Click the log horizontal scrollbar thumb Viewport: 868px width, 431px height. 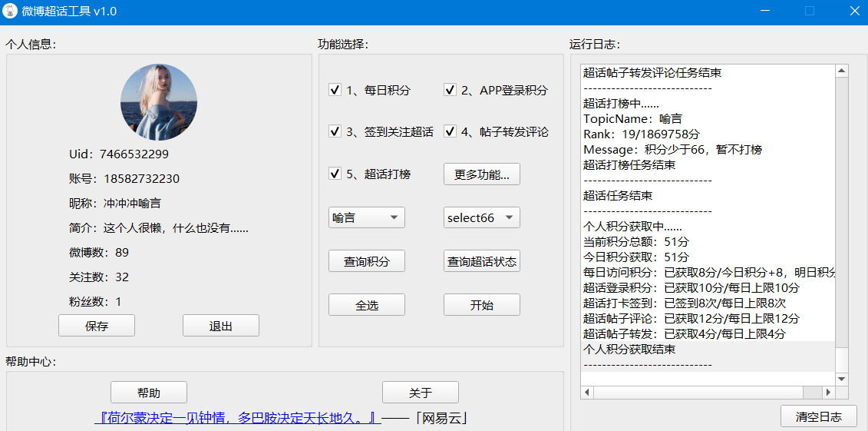698,393
